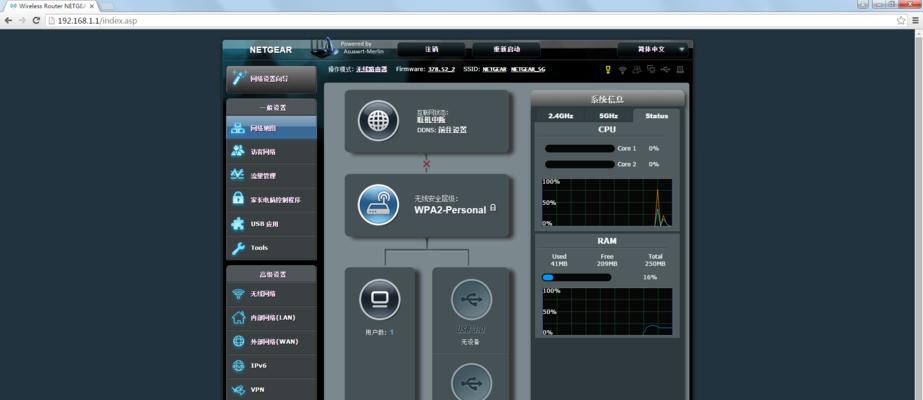Open the WAN globe sidebar item
923x400 pixels.
tap(271, 342)
